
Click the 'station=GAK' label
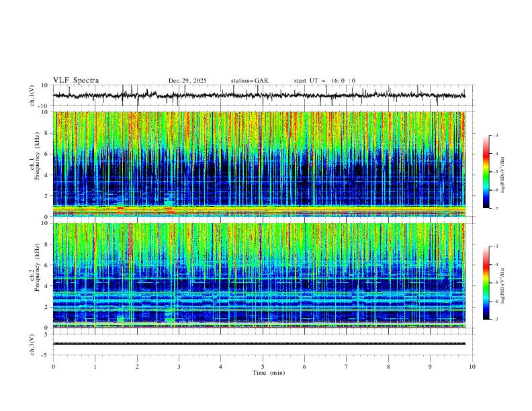(250, 81)
